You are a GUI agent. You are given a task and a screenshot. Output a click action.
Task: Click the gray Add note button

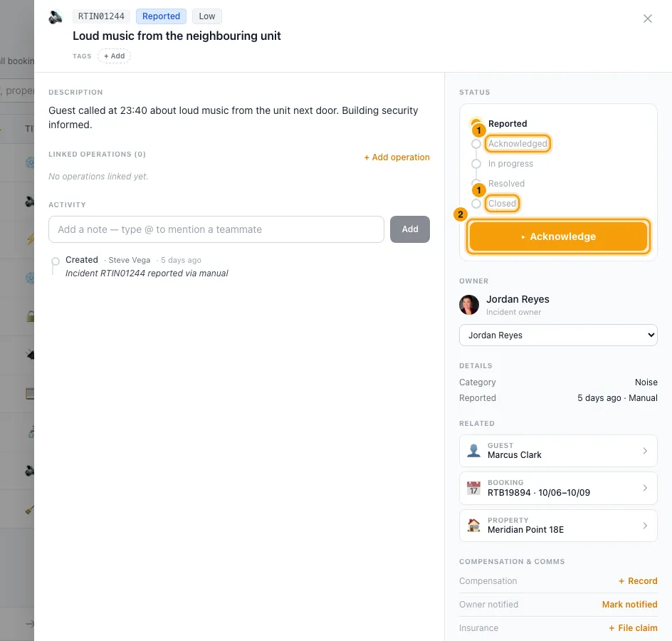click(410, 229)
